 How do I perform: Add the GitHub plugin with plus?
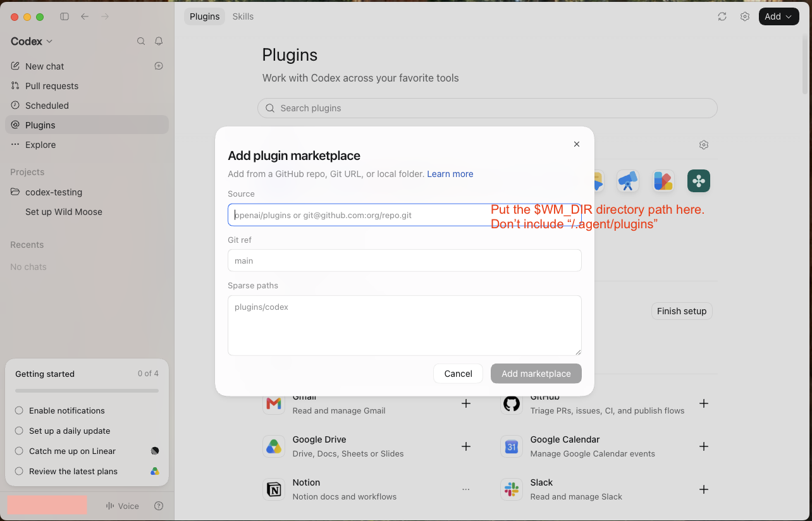(704, 403)
